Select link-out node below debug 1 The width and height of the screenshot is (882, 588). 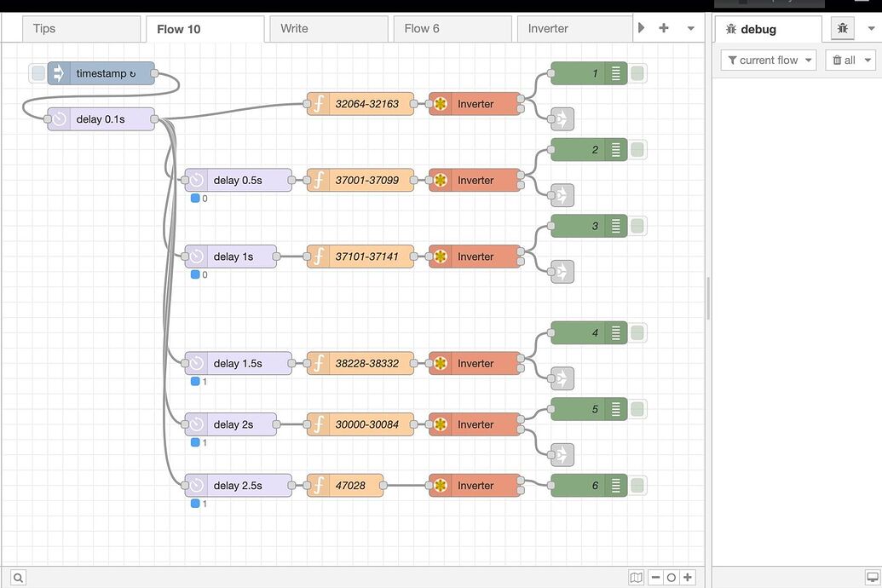tap(562, 119)
